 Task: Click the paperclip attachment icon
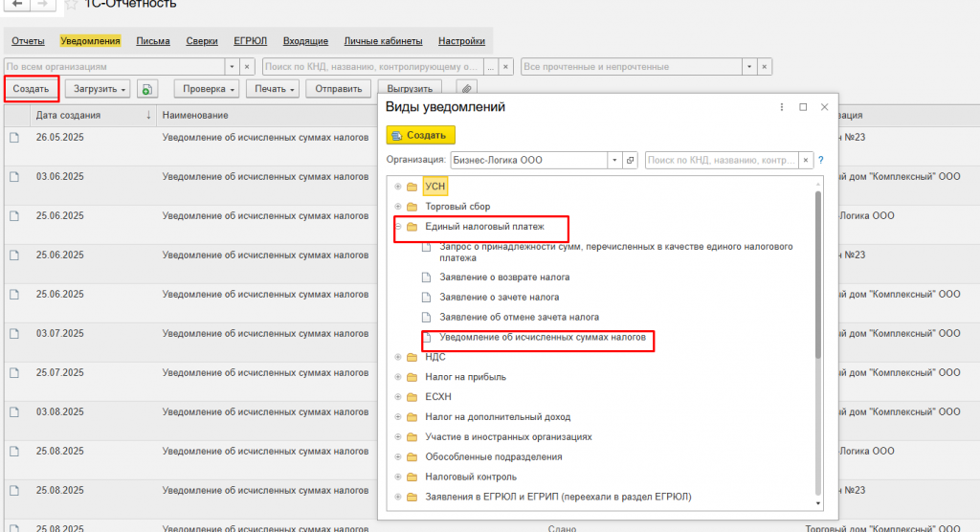pos(466,89)
